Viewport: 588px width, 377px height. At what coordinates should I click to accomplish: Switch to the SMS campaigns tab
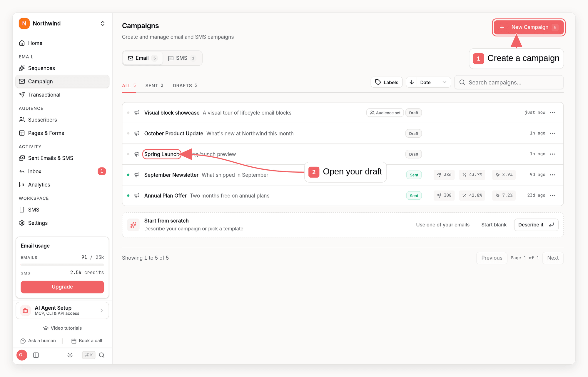182,58
